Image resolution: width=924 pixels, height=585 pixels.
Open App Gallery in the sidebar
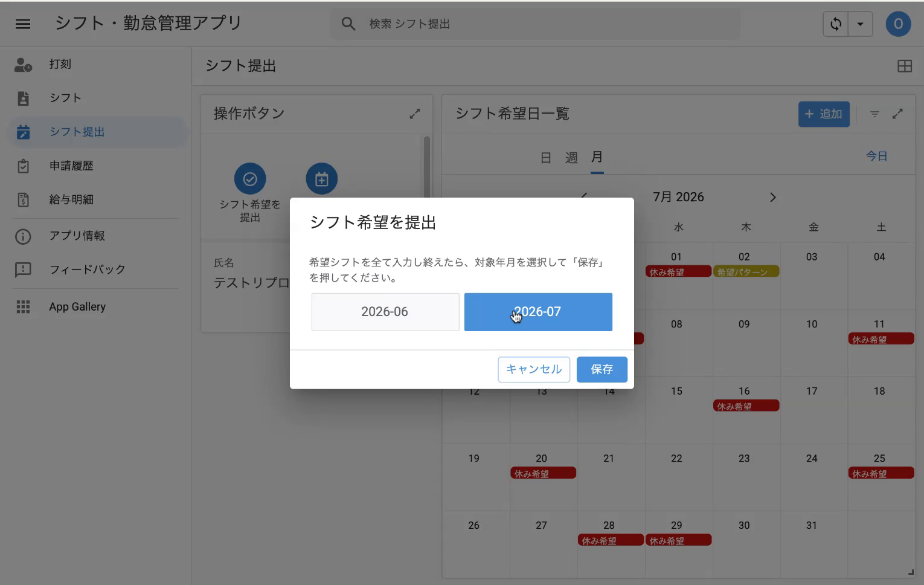click(x=97, y=306)
